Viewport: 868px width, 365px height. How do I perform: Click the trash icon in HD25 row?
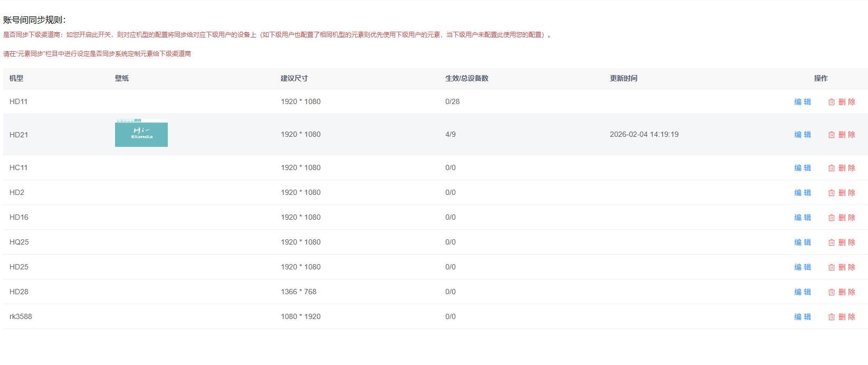(x=832, y=267)
